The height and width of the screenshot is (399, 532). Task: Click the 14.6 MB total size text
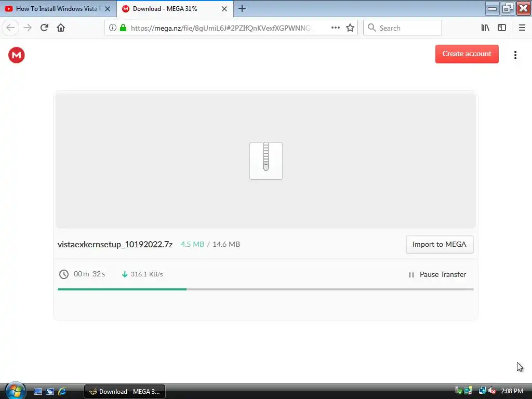coord(226,244)
